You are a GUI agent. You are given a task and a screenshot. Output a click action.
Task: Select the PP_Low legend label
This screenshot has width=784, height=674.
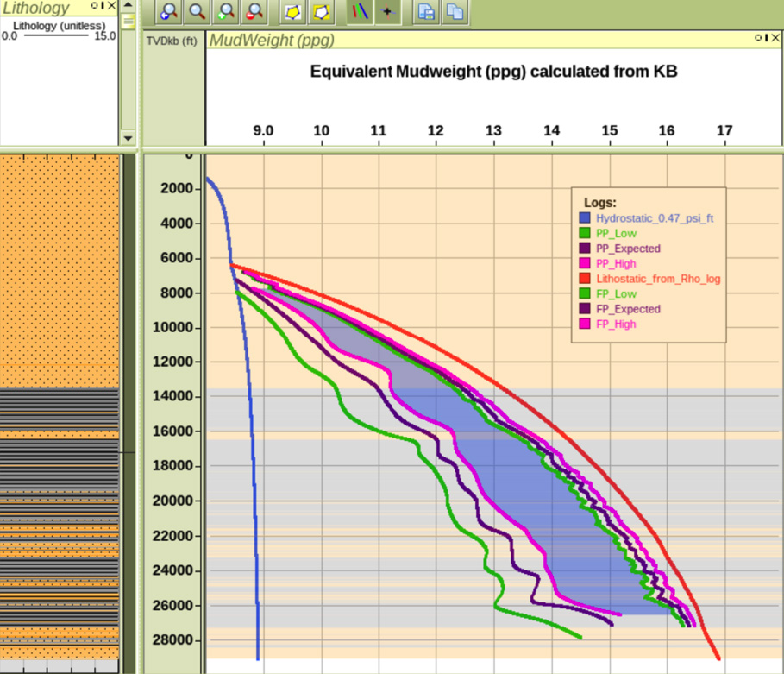[x=616, y=234]
